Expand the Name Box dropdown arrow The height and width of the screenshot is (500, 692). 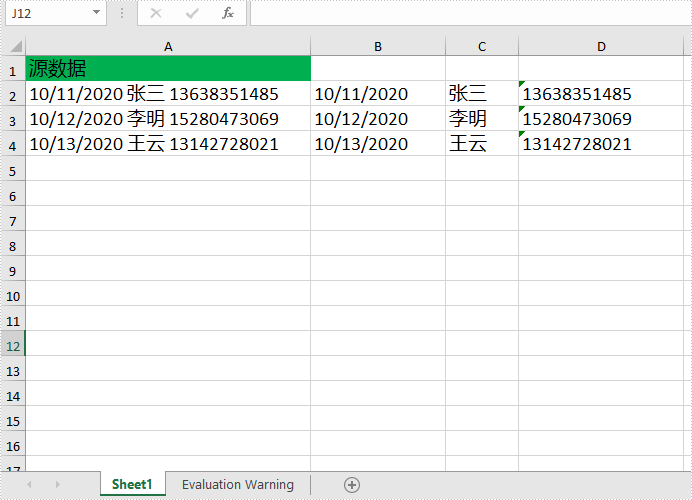(96, 12)
